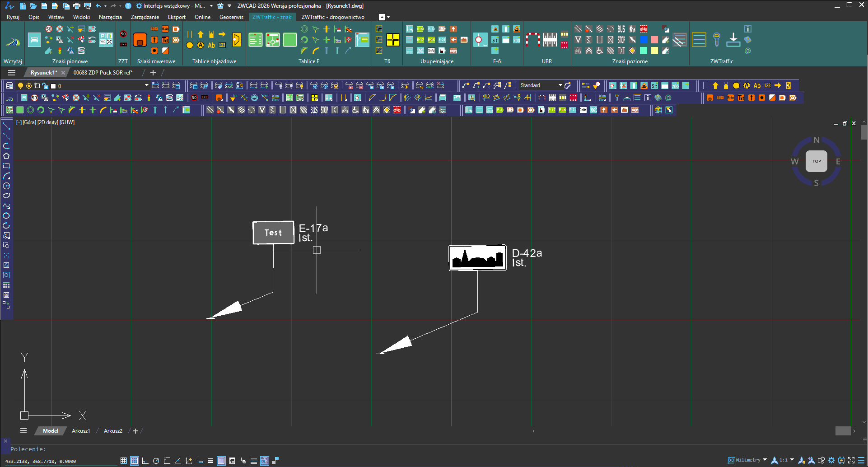This screenshot has width=868, height=467.
Task: Click the Wczytaj road icon in ribbon
Action: 13,42
